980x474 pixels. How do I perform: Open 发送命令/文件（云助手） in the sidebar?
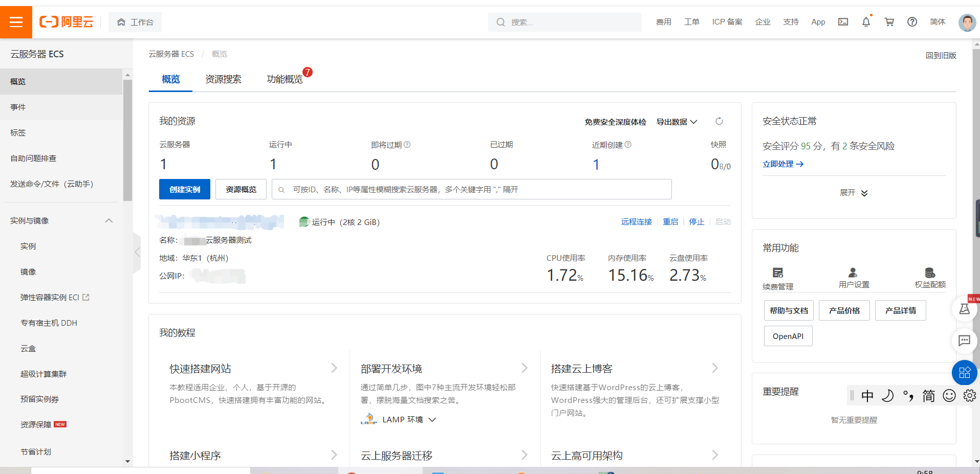click(x=61, y=184)
